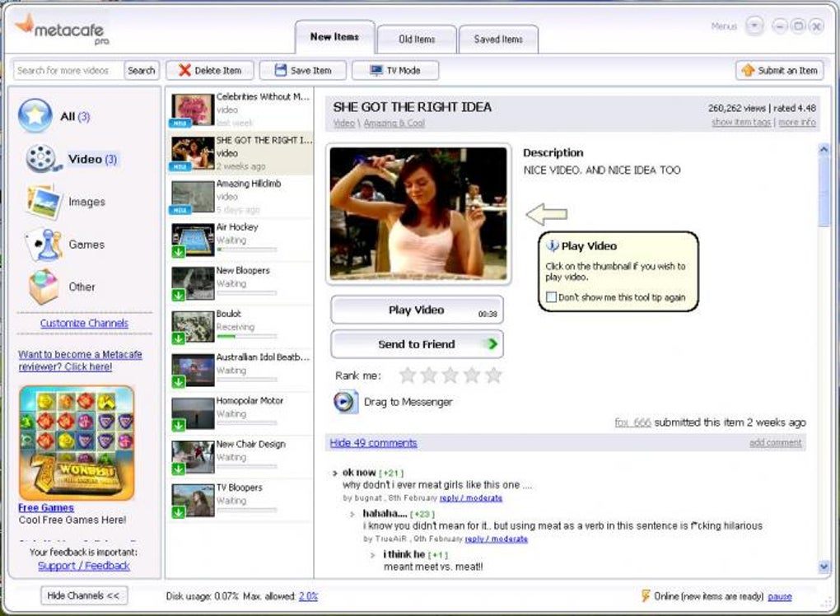Click Hide 49 comments link
840x616 pixels.
pyautogui.click(x=373, y=443)
